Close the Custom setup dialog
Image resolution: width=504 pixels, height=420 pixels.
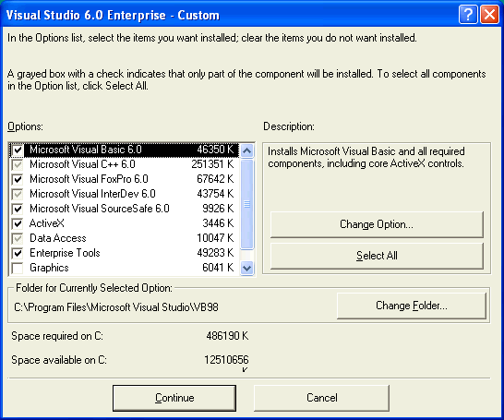click(489, 15)
